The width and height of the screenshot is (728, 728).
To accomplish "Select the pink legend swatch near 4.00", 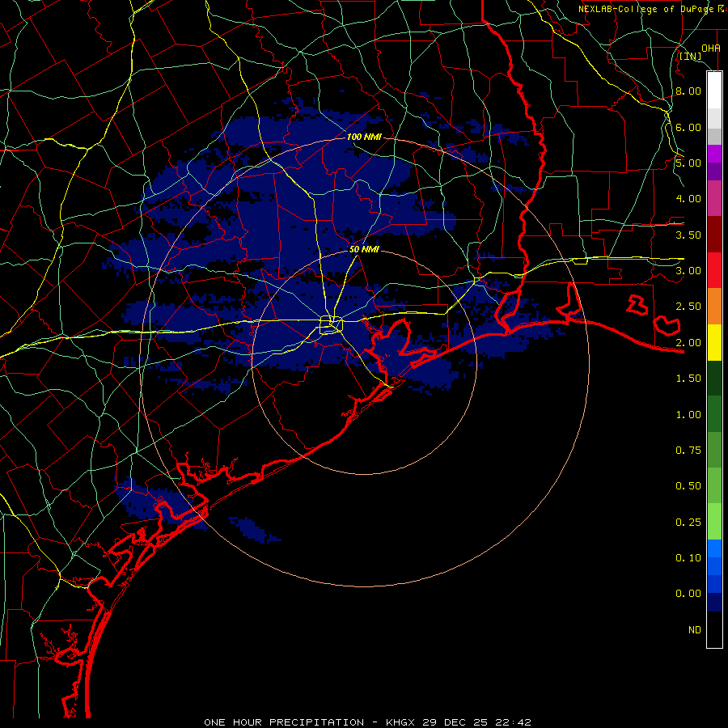I will click(714, 198).
